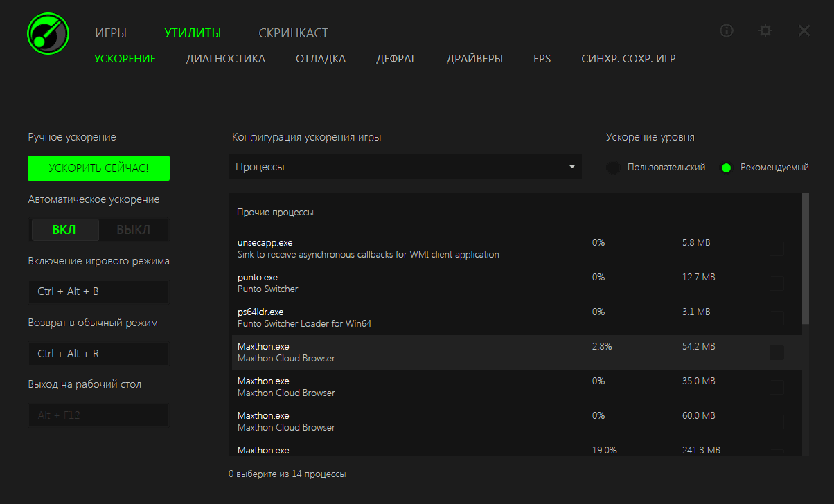Click the Прочие процессы group header

click(275, 212)
